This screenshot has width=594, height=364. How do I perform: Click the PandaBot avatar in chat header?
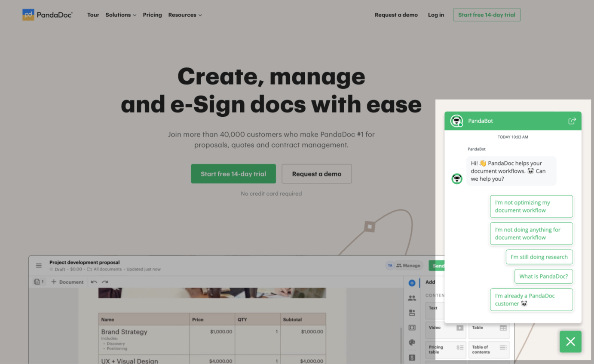tap(456, 121)
